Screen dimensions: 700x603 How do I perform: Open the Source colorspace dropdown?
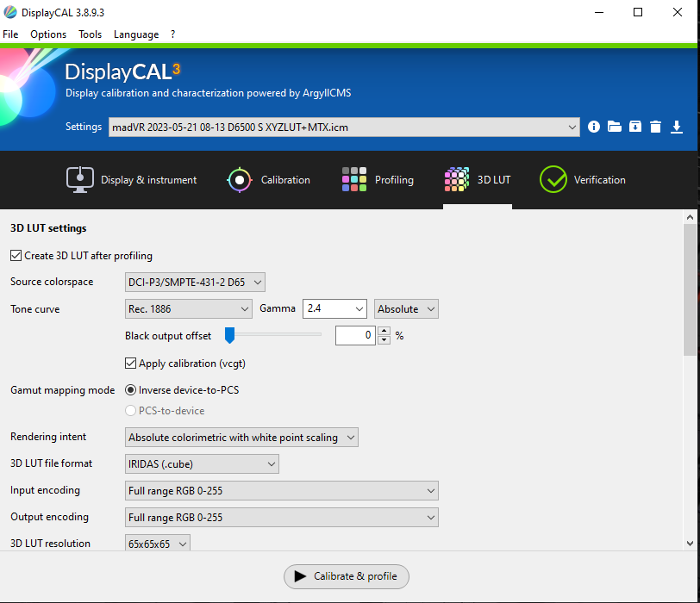[195, 283]
